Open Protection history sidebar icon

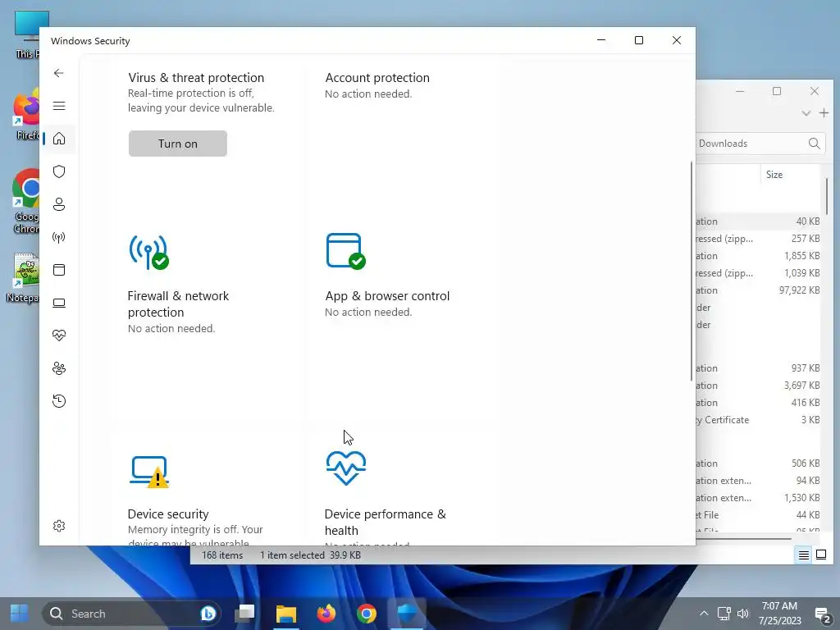59,401
